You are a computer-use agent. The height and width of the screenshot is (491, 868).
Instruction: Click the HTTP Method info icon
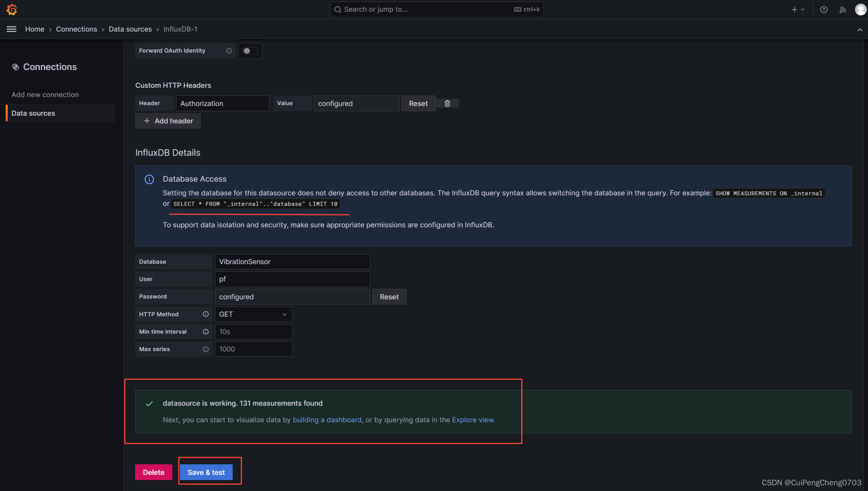(206, 314)
